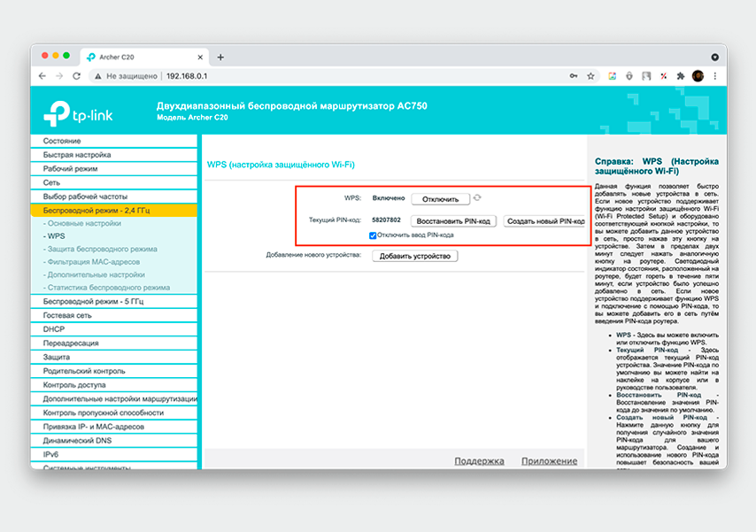
Task: Click the tp-link logo
Action: click(x=78, y=113)
